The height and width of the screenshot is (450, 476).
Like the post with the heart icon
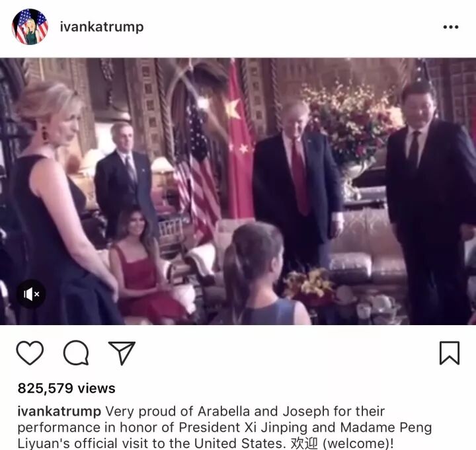pos(30,353)
